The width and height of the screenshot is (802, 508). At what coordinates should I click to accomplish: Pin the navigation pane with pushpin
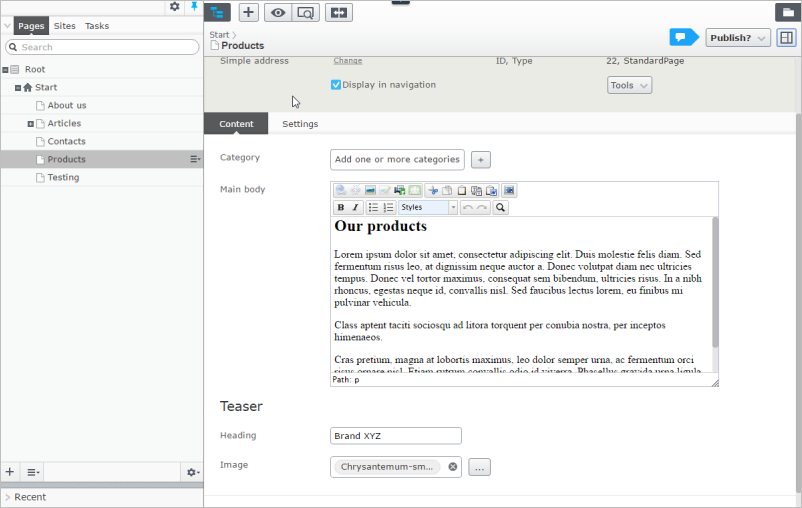tap(194, 7)
